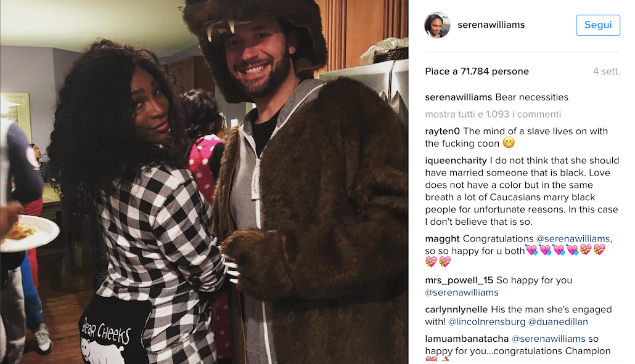
Task: Open the @serenawilliams mention in mrs_powell_15's comment
Action: point(462,293)
